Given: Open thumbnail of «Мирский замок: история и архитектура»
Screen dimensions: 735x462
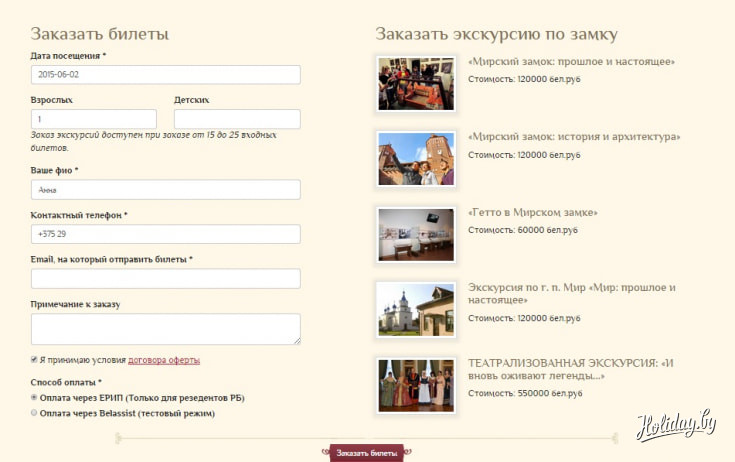Looking at the screenshot, I should pyautogui.click(x=415, y=159).
